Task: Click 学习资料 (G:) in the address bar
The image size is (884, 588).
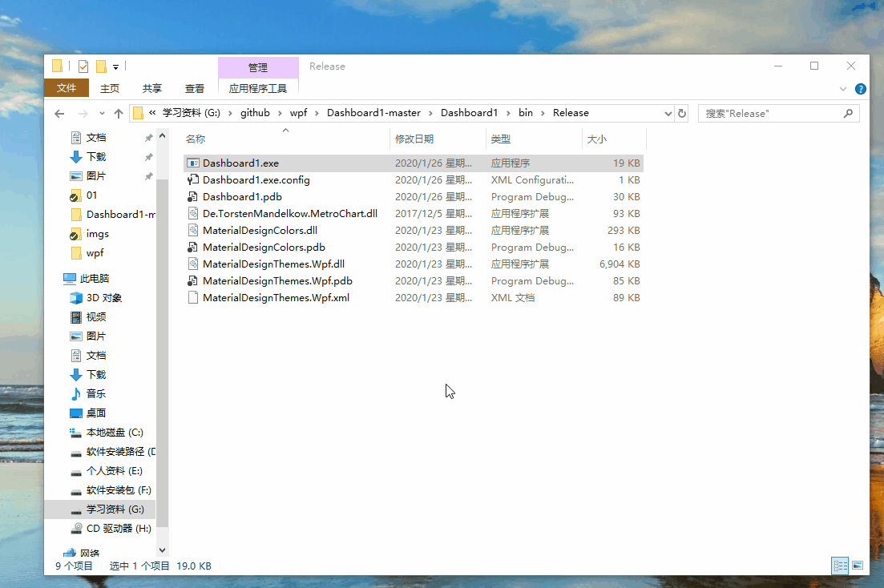Action: pos(191,113)
